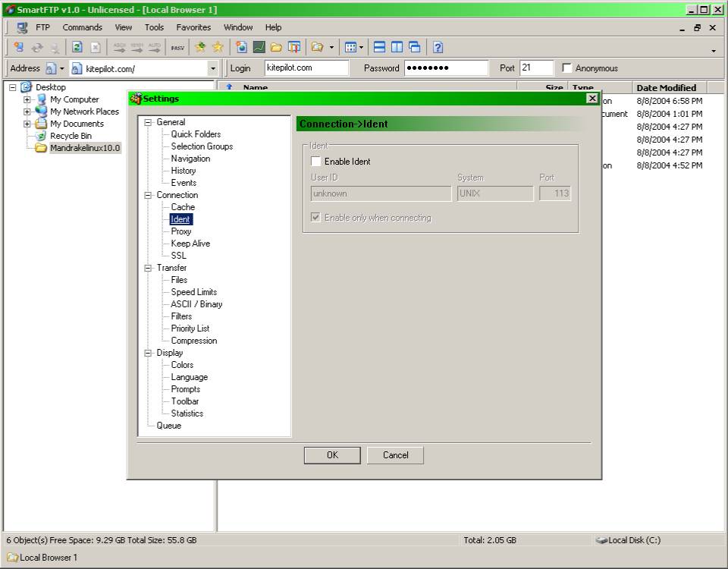The height and width of the screenshot is (569, 728).
Task: Click the Connect icon at toolbar start
Action: coord(19,47)
